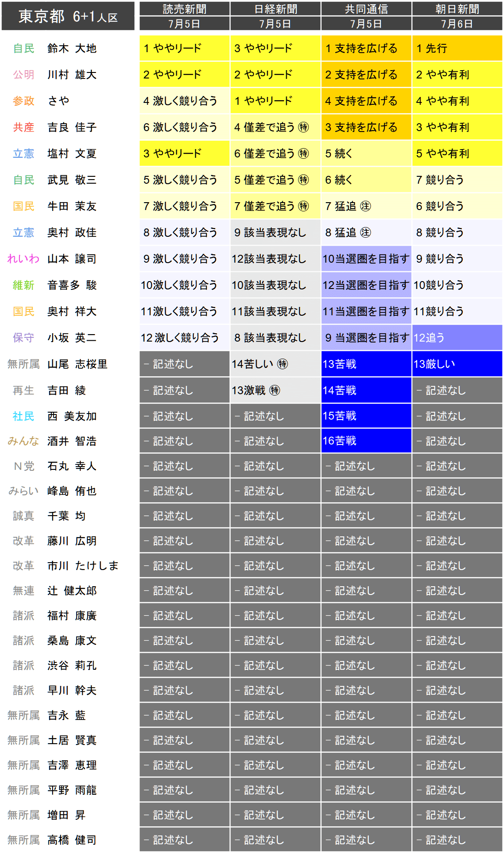Select the 日経新聞 column header
The height and width of the screenshot is (853, 504).
pos(276,9)
